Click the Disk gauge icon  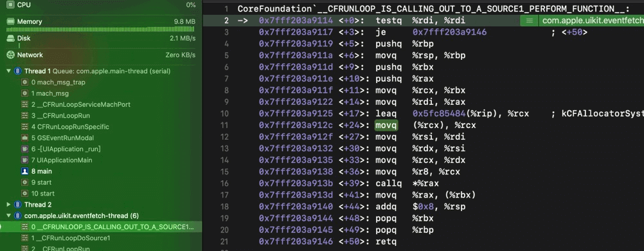(x=10, y=38)
